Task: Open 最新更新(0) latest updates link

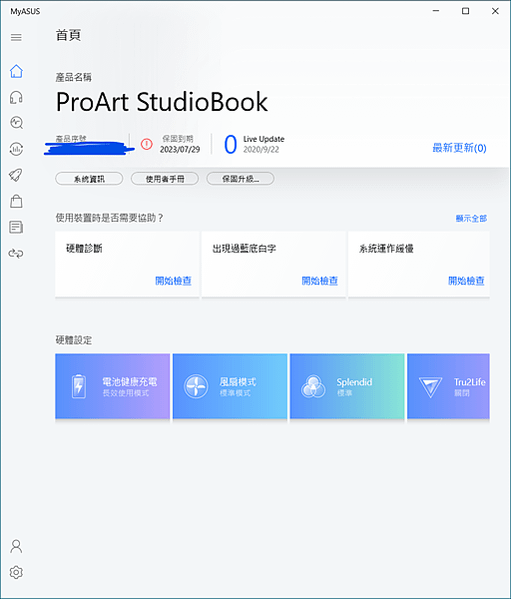Action: coord(459,148)
